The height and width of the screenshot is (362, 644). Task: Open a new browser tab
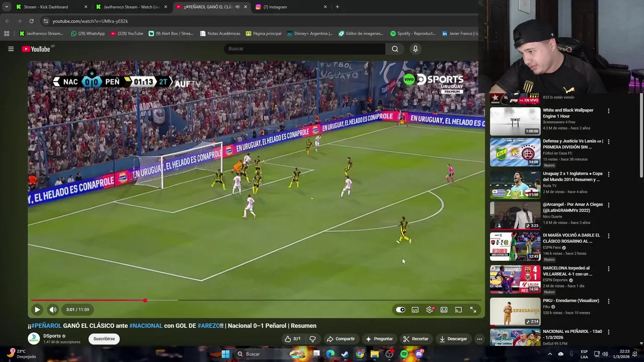click(337, 7)
